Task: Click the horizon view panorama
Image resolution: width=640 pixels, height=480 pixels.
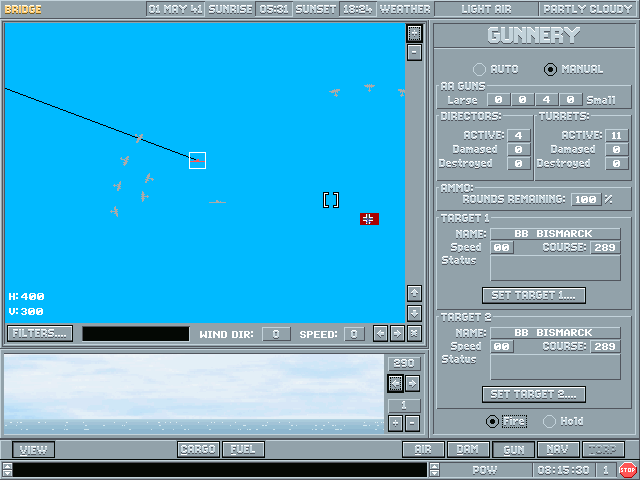Action: point(194,393)
